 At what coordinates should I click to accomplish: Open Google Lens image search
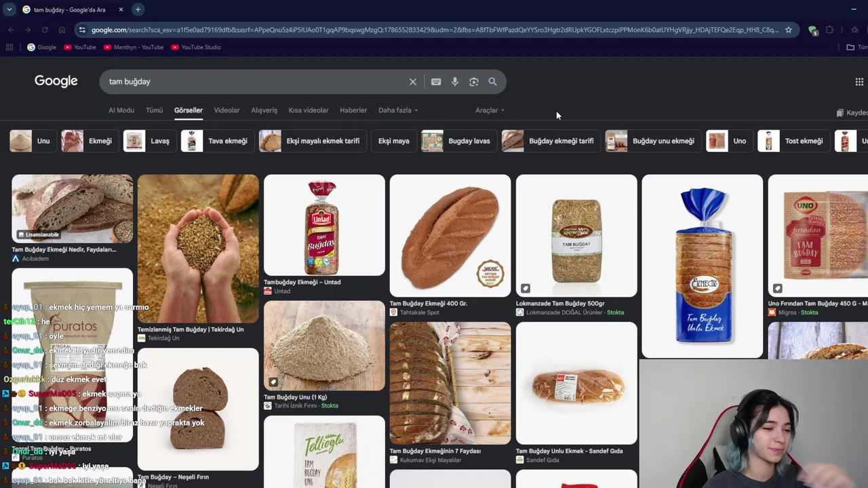(474, 82)
